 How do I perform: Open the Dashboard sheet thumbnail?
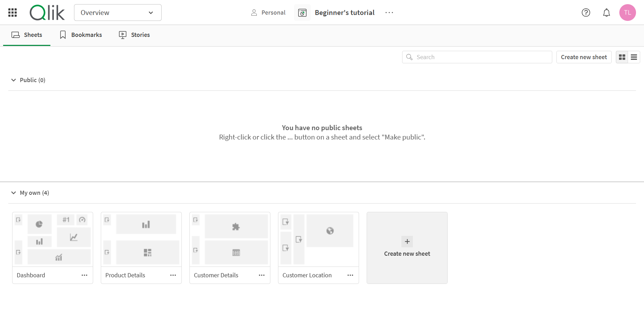[52, 239]
